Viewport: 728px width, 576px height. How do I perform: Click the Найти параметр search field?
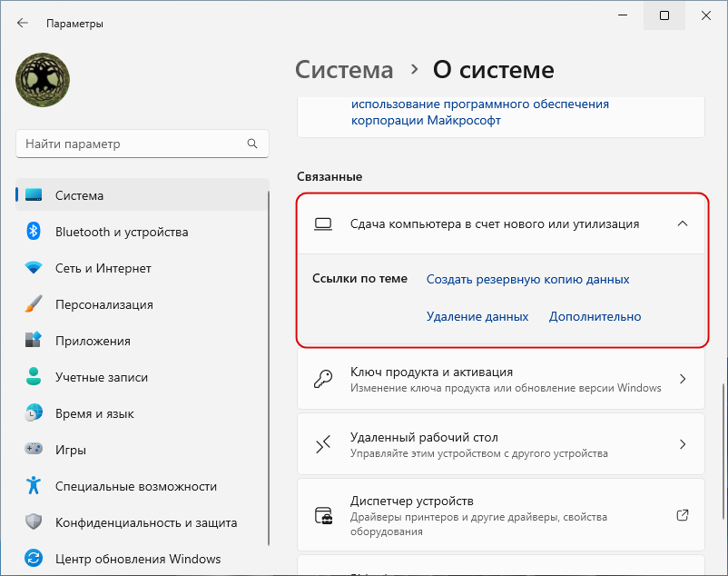click(143, 144)
